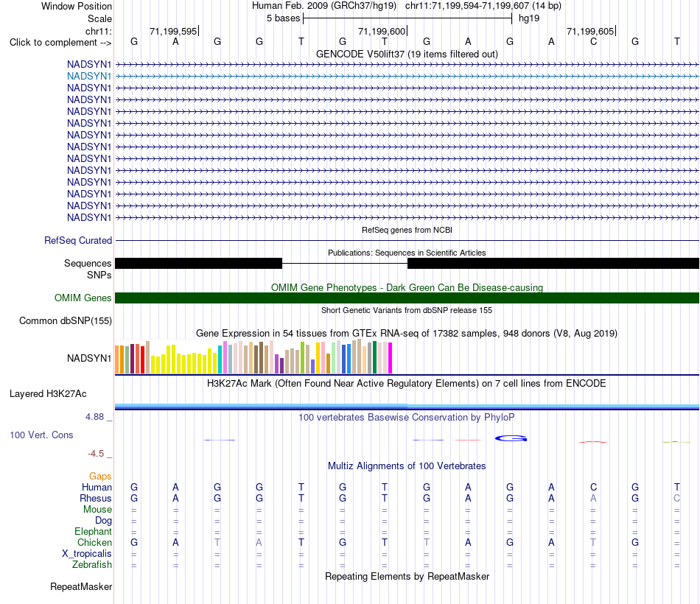This screenshot has width=700, height=604.
Task: Click the orange Gaps label
Action: [x=100, y=477]
